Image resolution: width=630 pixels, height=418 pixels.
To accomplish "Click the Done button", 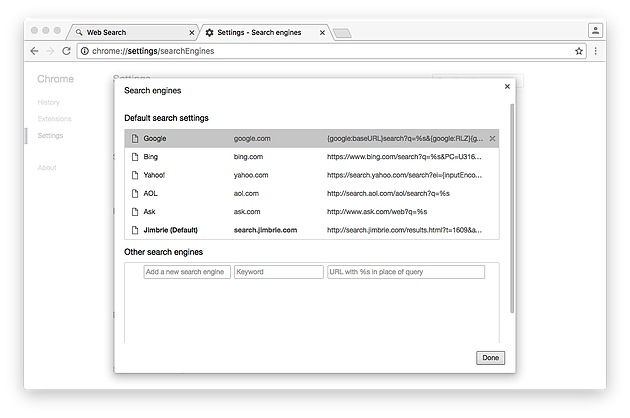I will (491, 358).
